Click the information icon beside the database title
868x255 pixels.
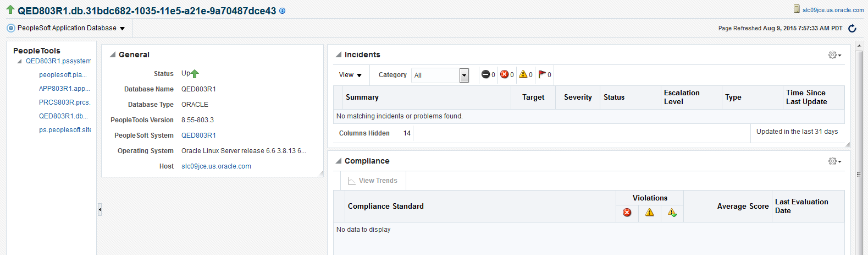click(x=283, y=11)
